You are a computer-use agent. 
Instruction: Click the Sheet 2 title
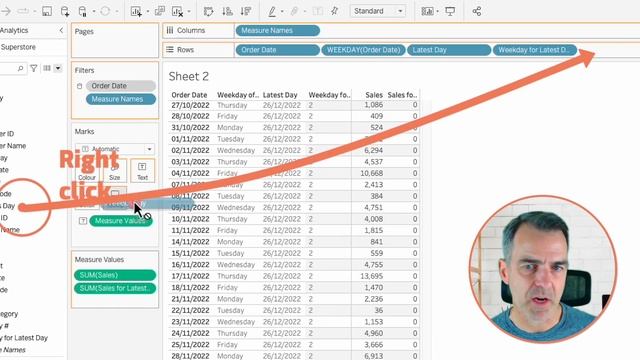[x=189, y=76]
